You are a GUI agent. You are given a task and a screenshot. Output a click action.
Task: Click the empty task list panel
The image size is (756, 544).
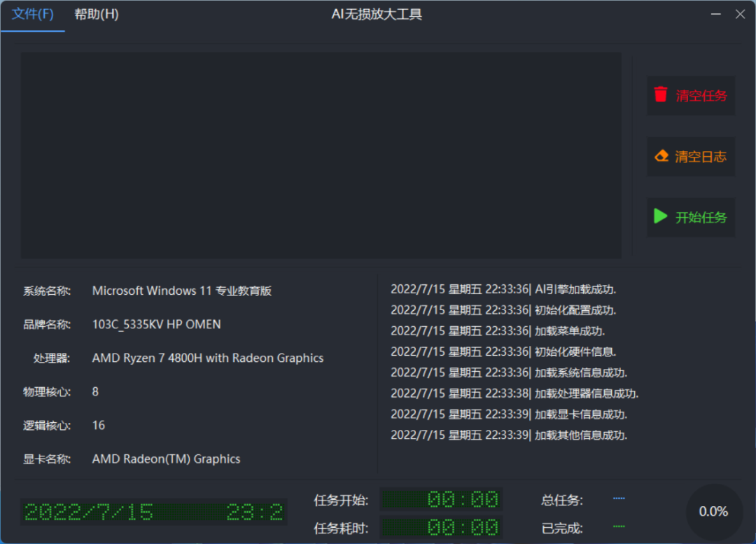[x=321, y=155]
